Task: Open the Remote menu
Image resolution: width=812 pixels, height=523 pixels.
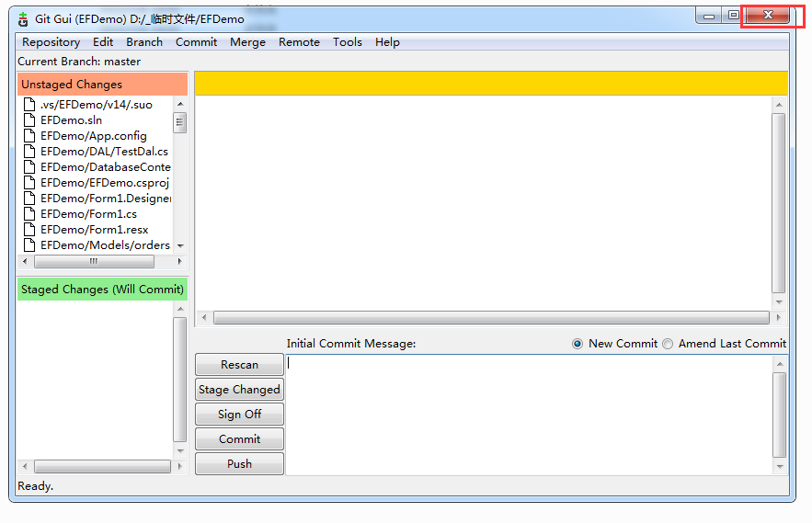Action: [299, 42]
